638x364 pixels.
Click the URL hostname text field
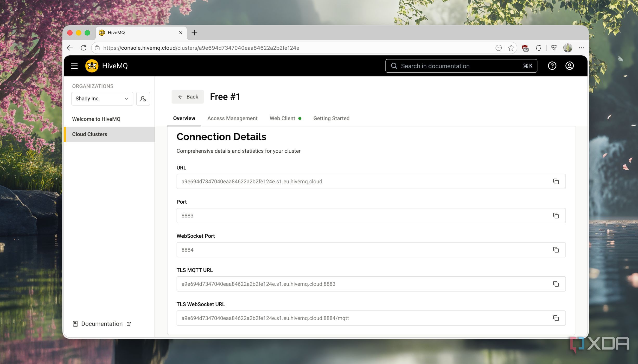click(x=371, y=181)
